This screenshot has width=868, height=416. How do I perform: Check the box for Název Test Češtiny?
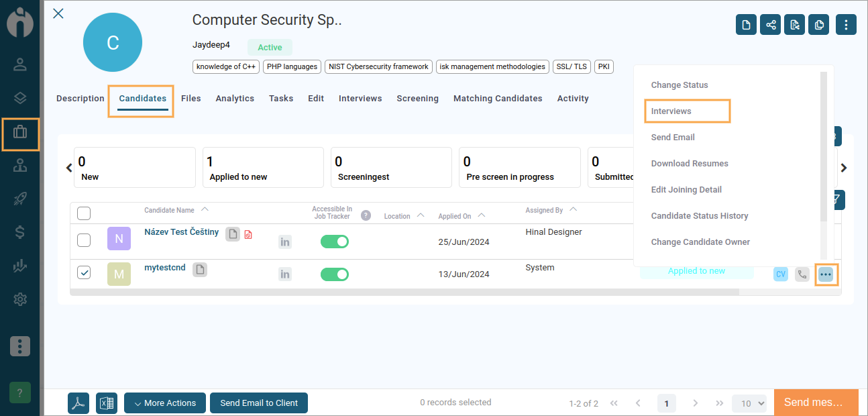(x=84, y=240)
